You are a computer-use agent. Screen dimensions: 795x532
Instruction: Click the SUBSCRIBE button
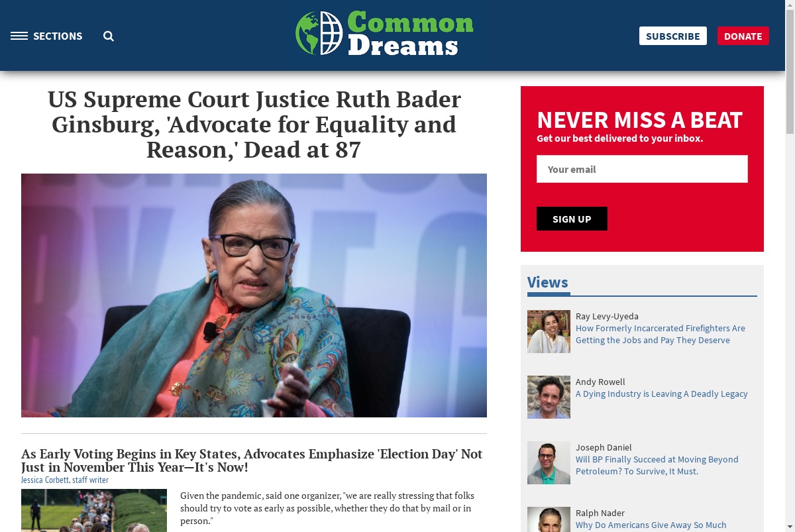pos(672,36)
